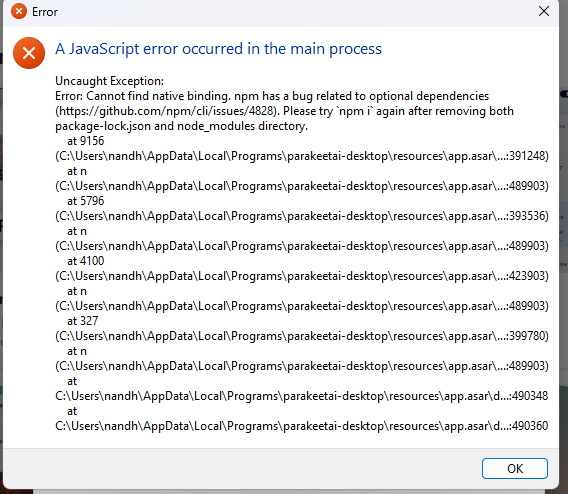The image size is (568, 494).
Task: Click the stack path ending in :490348
Action: click(301, 396)
